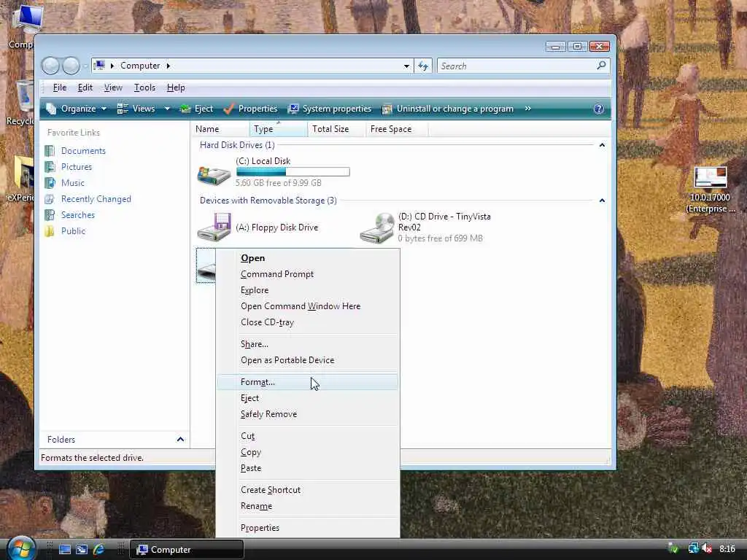Image resolution: width=747 pixels, height=560 pixels.
Task: Click the Refresh icon beside address bar
Action: click(x=423, y=66)
